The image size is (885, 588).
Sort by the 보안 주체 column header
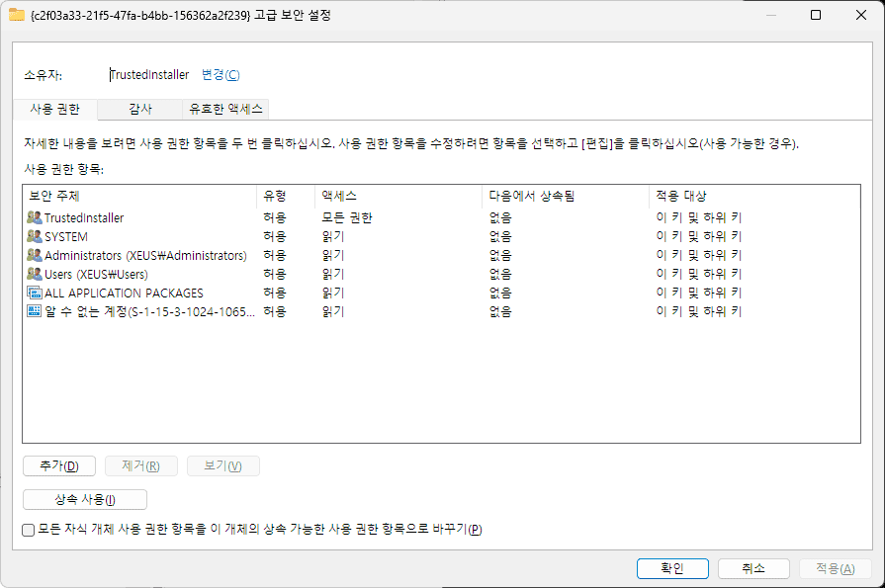tap(138, 196)
